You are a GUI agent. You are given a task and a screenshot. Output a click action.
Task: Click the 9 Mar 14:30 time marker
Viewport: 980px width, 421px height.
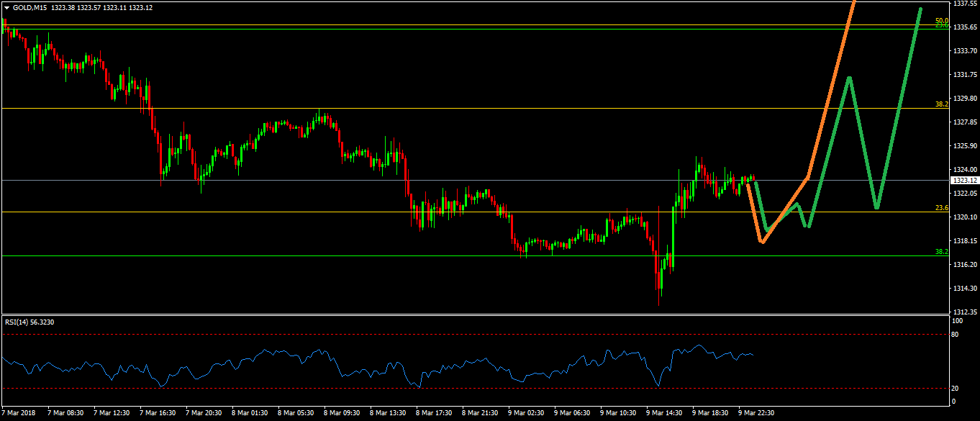coord(665,413)
